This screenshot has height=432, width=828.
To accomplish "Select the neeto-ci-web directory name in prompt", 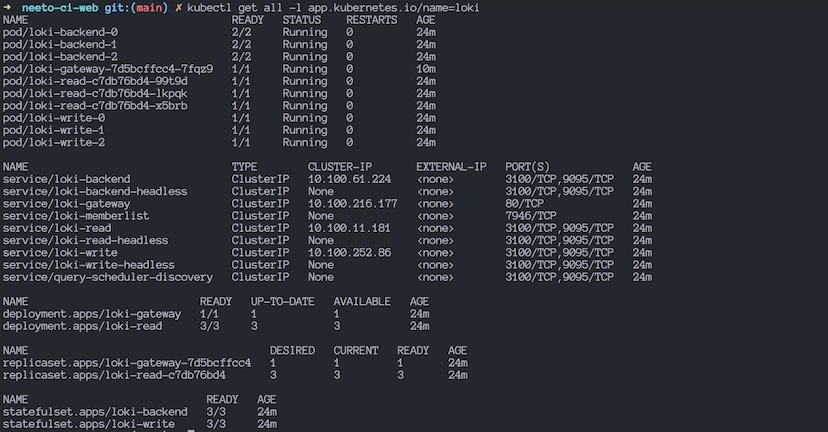I will pos(60,8).
